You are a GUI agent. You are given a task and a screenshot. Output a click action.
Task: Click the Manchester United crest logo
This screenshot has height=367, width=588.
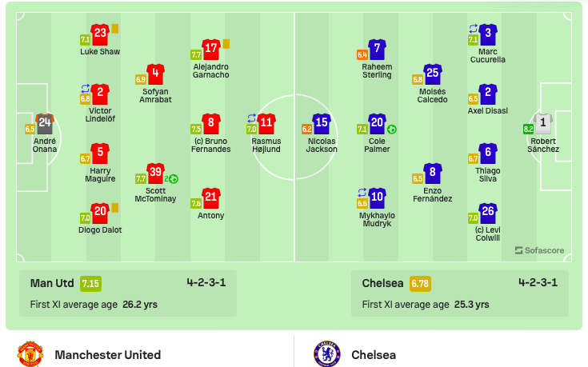pos(30,354)
